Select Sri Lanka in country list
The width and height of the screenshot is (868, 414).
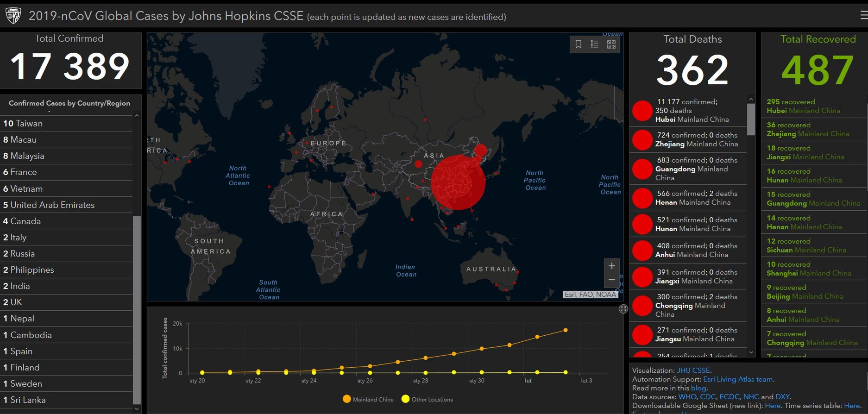click(67, 400)
